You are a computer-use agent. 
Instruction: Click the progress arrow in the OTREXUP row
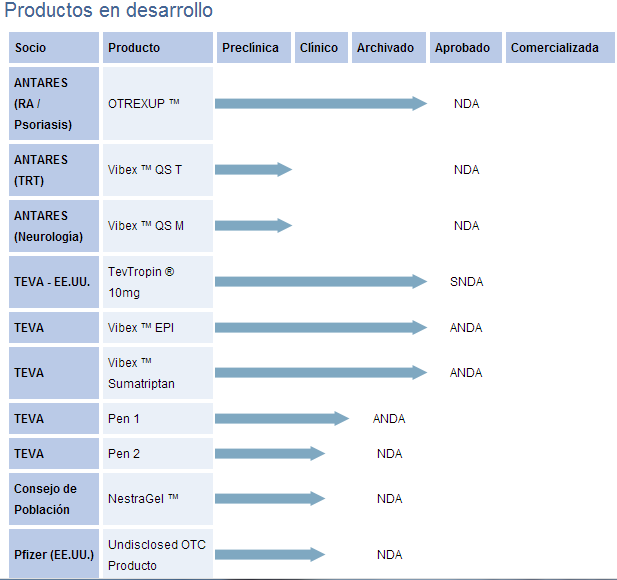(321, 103)
